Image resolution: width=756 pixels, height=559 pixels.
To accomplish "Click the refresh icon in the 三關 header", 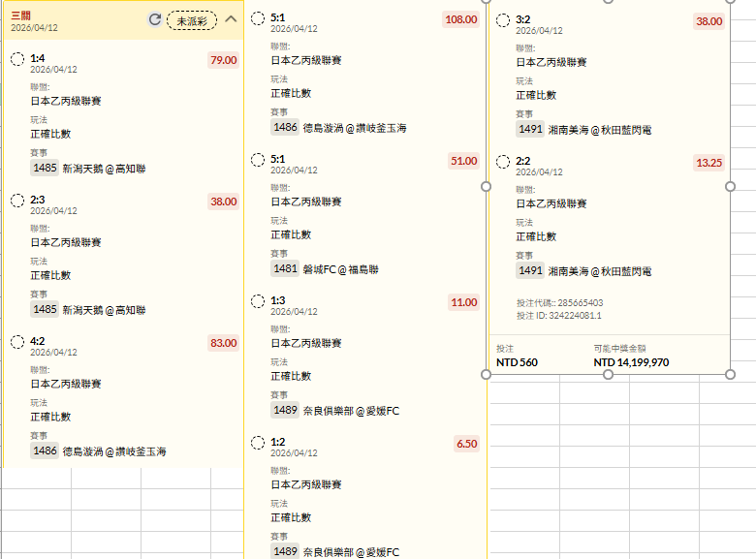I will click(x=155, y=19).
